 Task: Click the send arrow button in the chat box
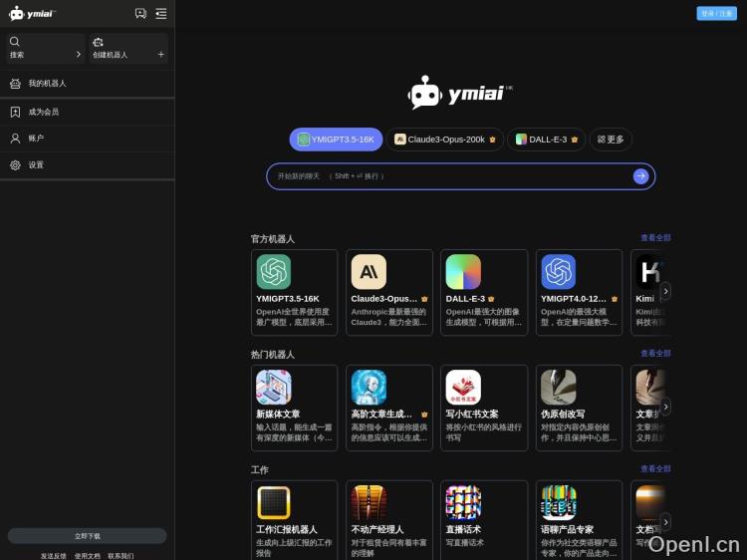[640, 176]
